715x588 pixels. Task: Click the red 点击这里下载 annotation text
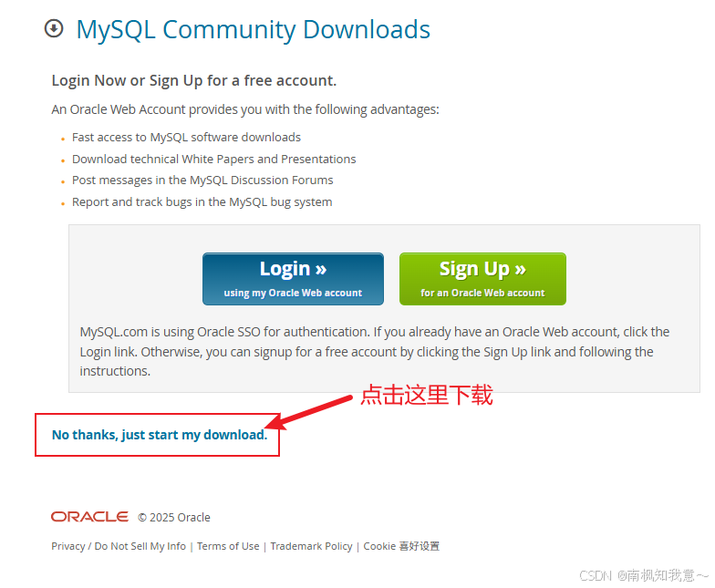[427, 395]
